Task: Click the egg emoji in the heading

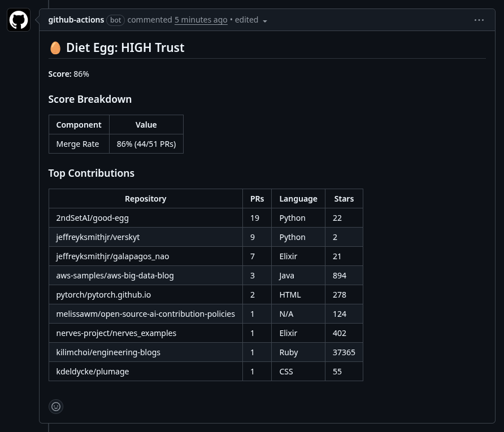Action: point(55,47)
